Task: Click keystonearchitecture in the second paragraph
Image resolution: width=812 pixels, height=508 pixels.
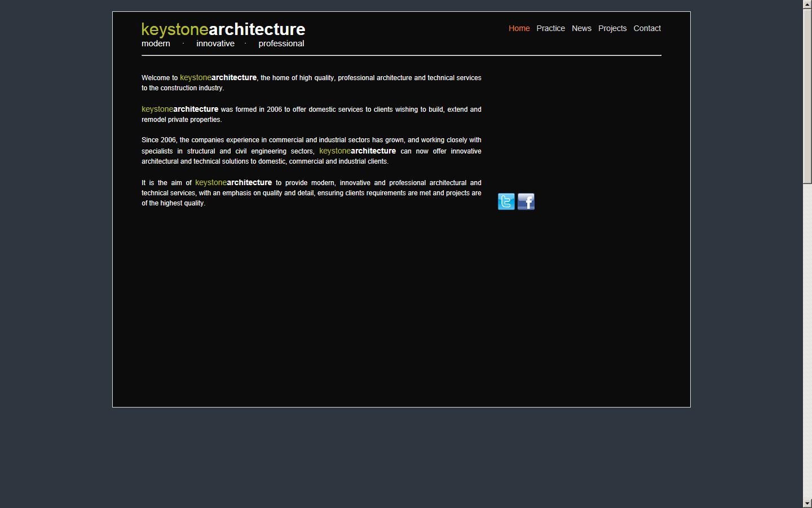Action: click(x=180, y=109)
